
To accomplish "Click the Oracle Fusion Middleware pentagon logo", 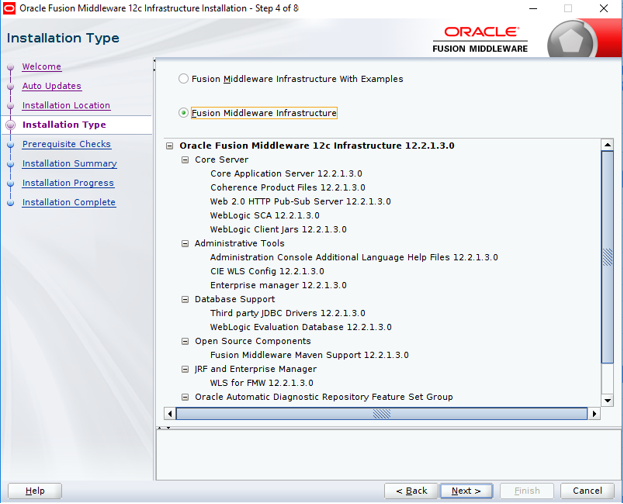I will 574,41.
